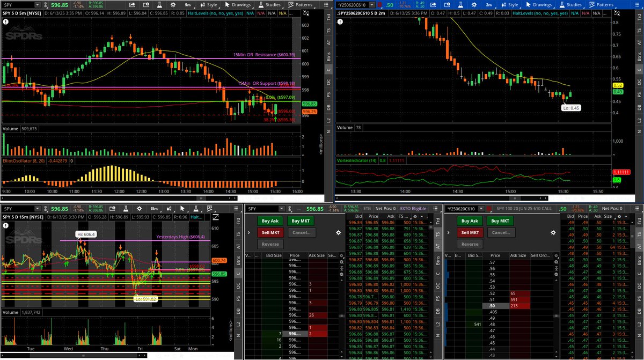Open the SPY symbol dropdown in the Active Trader panel
Screen dimensions: 644x360
click(282, 209)
